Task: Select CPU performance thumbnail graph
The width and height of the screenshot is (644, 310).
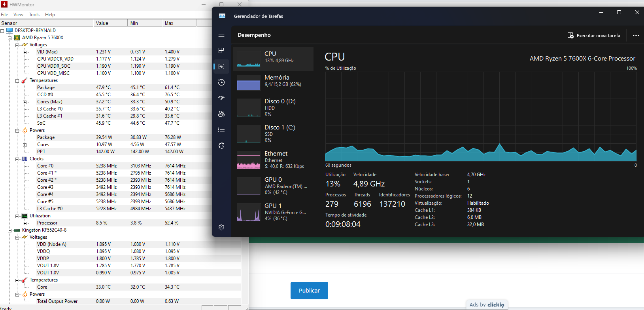Action: pos(248,59)
